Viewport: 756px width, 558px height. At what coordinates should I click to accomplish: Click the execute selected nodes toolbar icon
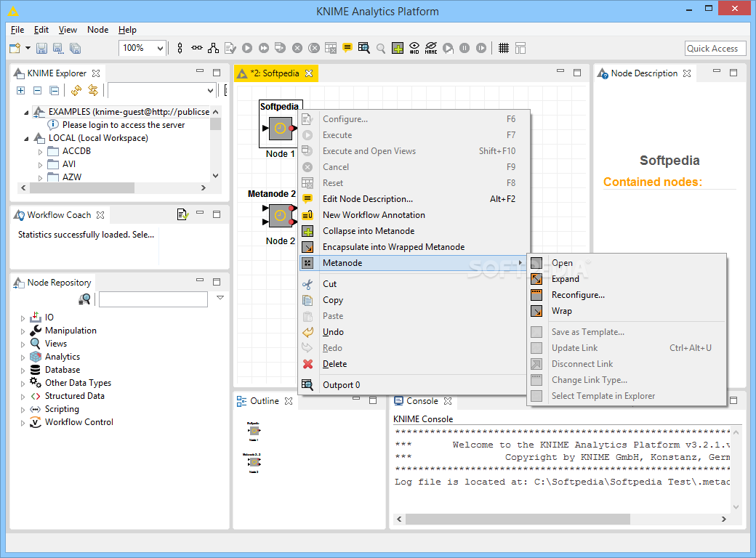click(247, 48)
